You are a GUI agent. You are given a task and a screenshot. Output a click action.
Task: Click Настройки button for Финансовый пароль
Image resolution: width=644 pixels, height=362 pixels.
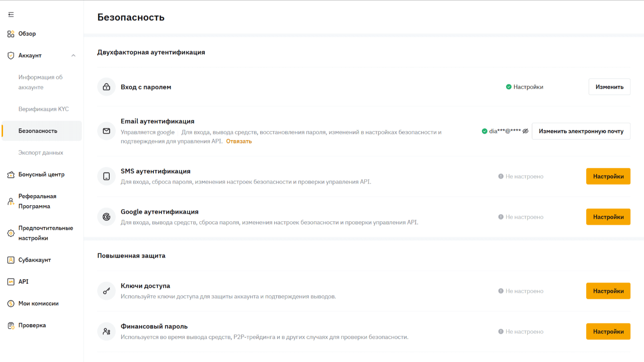608,332
